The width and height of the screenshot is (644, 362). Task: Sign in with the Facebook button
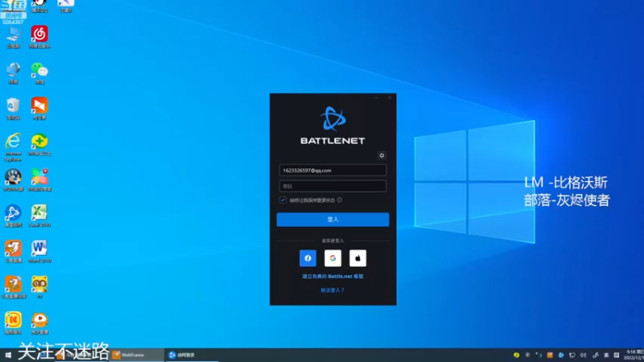pos(308,258)
